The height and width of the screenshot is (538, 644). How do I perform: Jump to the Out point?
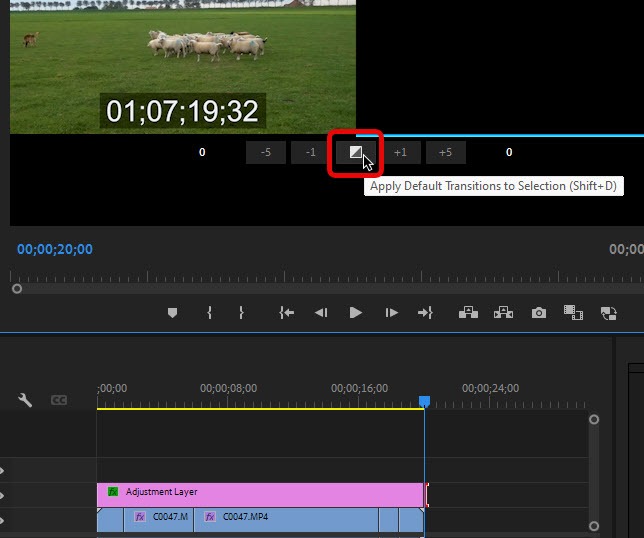tap(425, 313)
